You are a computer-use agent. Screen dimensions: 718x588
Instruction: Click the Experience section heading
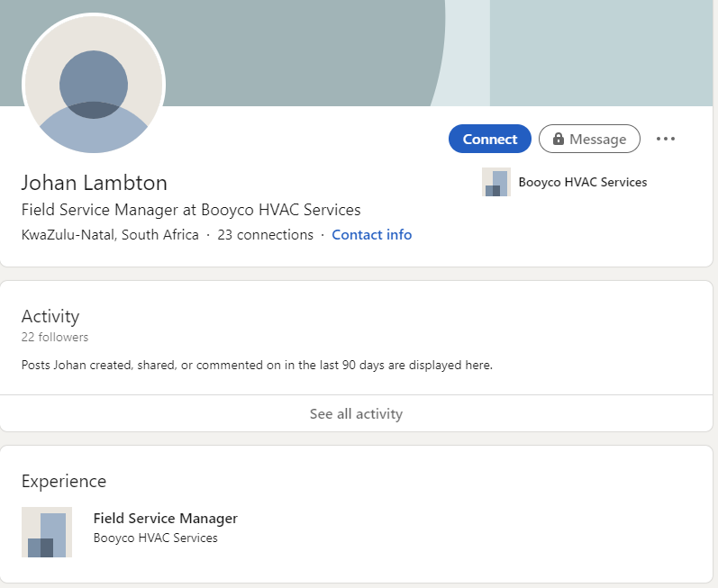point(64,481)
